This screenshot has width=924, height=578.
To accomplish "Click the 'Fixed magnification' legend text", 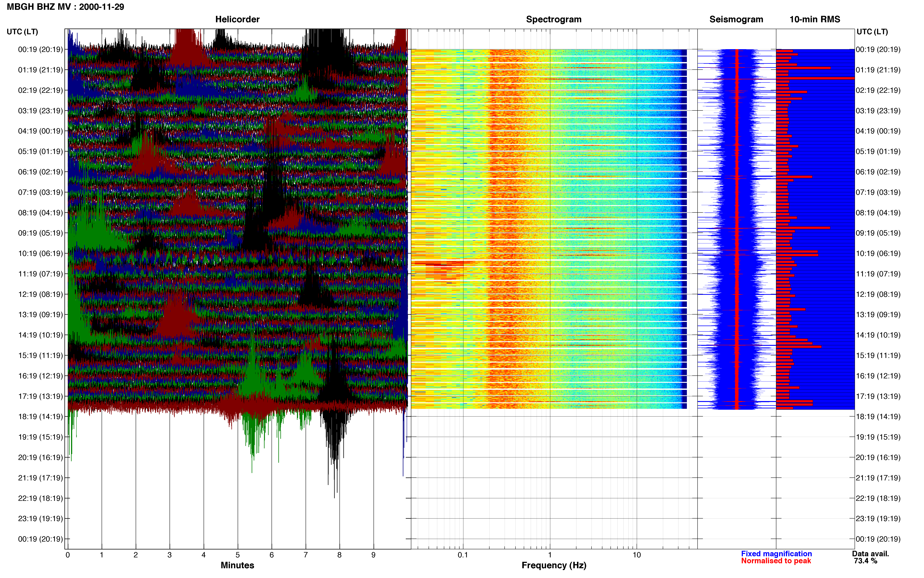I will [776, 554].
